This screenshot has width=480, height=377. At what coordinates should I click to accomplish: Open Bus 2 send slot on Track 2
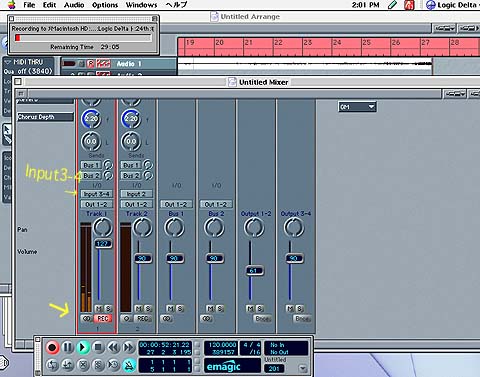pos(131,175)
